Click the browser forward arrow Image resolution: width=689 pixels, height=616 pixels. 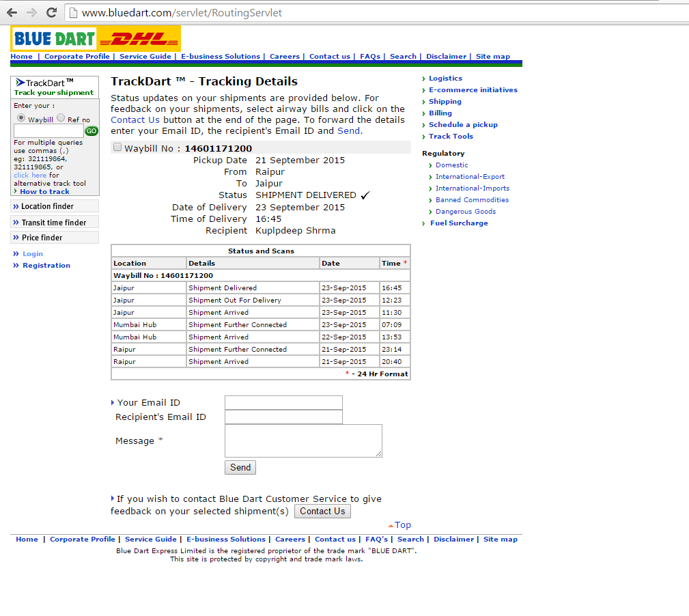pyautogui.click(x=31, y=13)
